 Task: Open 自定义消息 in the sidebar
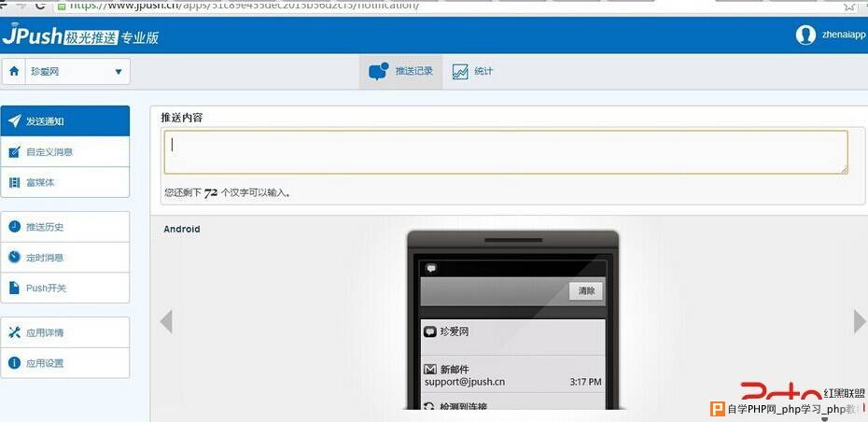pyautogui.click(x=64, y=152)
